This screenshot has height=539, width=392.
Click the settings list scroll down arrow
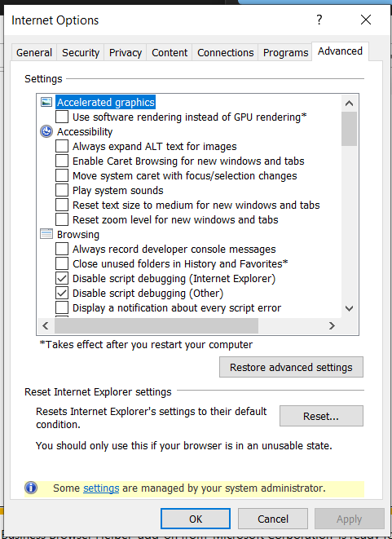(350, 308)
